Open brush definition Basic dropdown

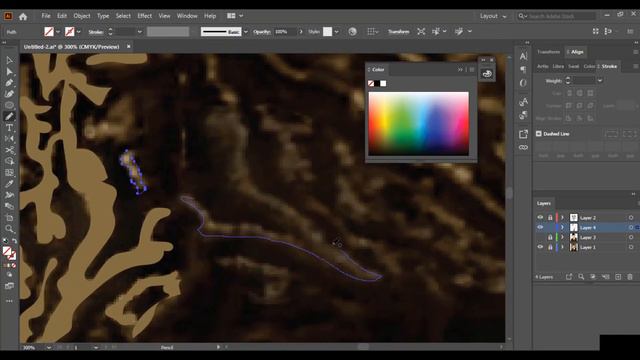(246, 31)
